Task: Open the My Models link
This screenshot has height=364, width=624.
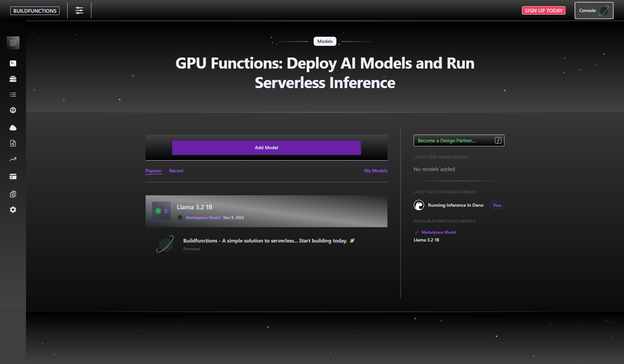Action: [376, 171]
